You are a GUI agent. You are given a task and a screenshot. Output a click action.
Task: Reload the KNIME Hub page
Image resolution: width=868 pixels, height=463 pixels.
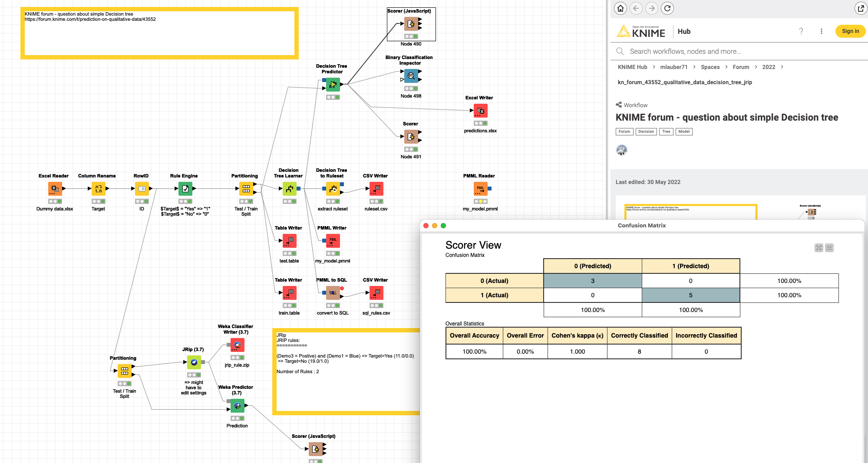pyautogui.click(x=667, y=8)
